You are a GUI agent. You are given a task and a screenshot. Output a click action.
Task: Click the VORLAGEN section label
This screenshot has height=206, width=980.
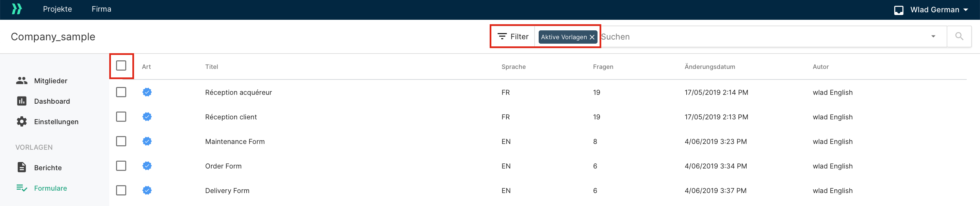[x=34, y=147]
